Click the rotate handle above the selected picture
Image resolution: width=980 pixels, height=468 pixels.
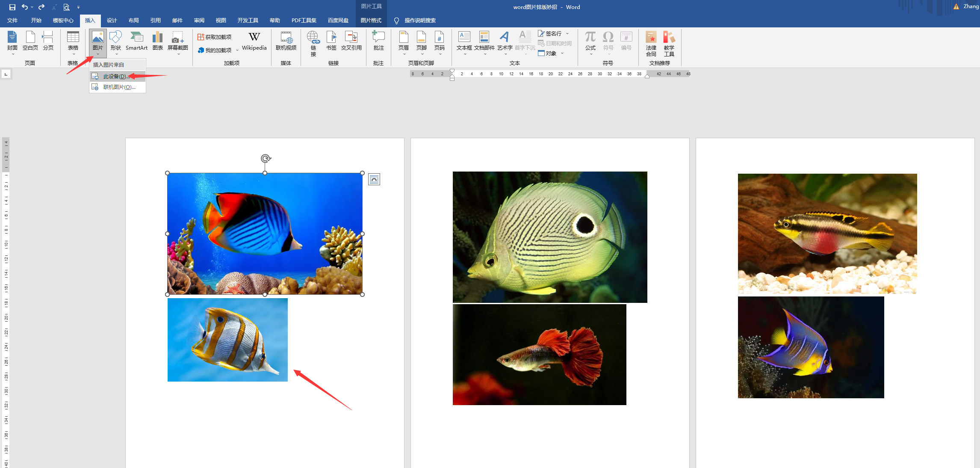266,159
